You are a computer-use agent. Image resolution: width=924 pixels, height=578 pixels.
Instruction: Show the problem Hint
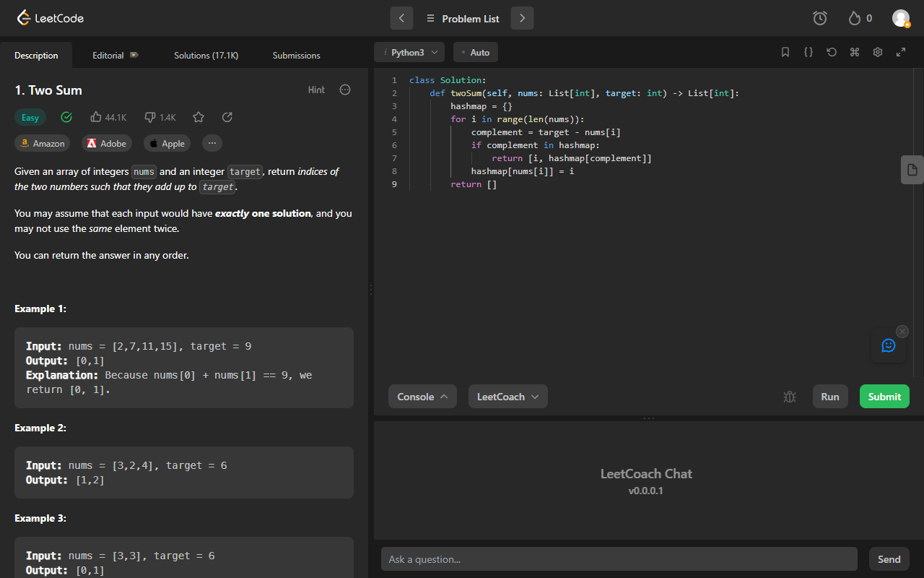click(x=316, y=90)
